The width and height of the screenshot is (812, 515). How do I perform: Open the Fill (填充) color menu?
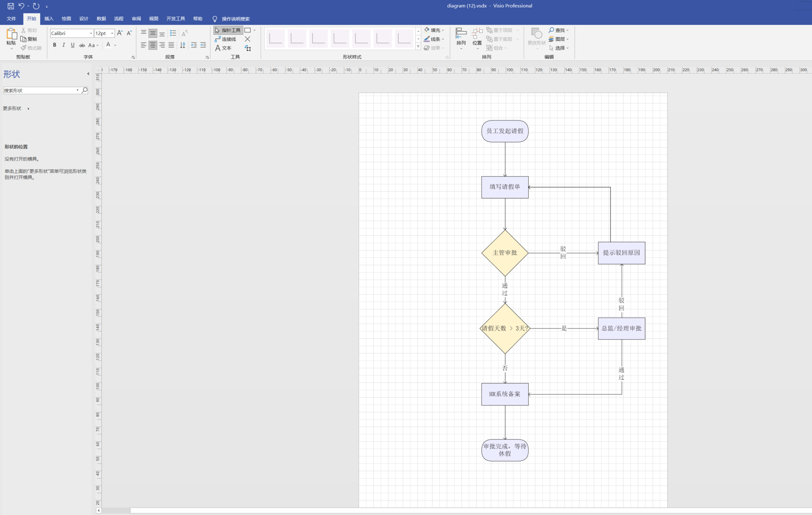(x=434, y=30)
